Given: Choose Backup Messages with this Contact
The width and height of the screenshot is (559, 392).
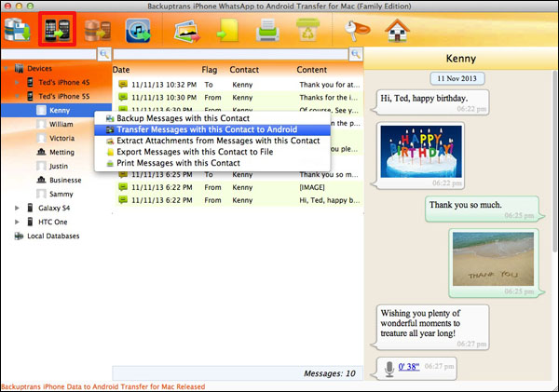Looking at the screenshot, I should click(212, 118).
